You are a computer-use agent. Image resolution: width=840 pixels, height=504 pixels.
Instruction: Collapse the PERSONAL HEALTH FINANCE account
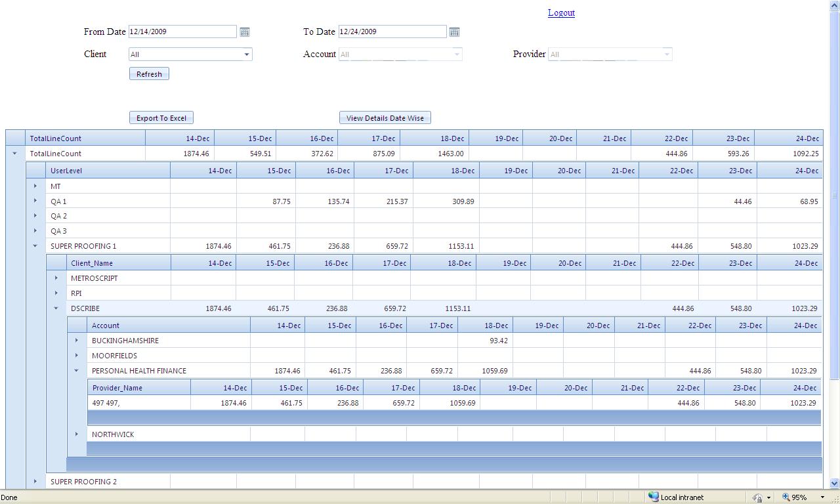(x=77, y=371)
